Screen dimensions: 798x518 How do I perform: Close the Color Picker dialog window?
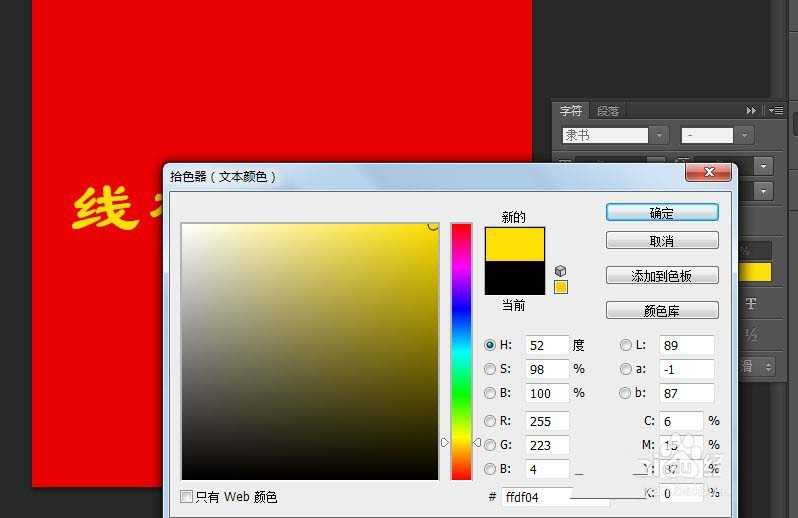pos(708,173)
